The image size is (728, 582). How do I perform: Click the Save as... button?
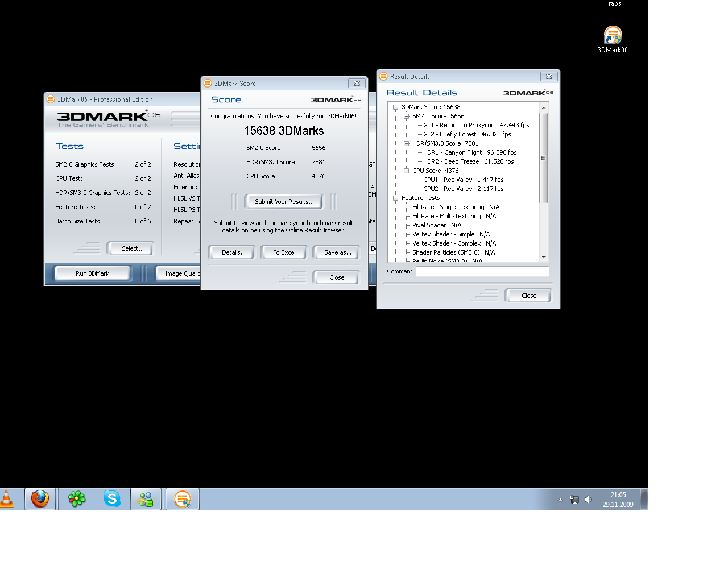[x=337, y=252]
